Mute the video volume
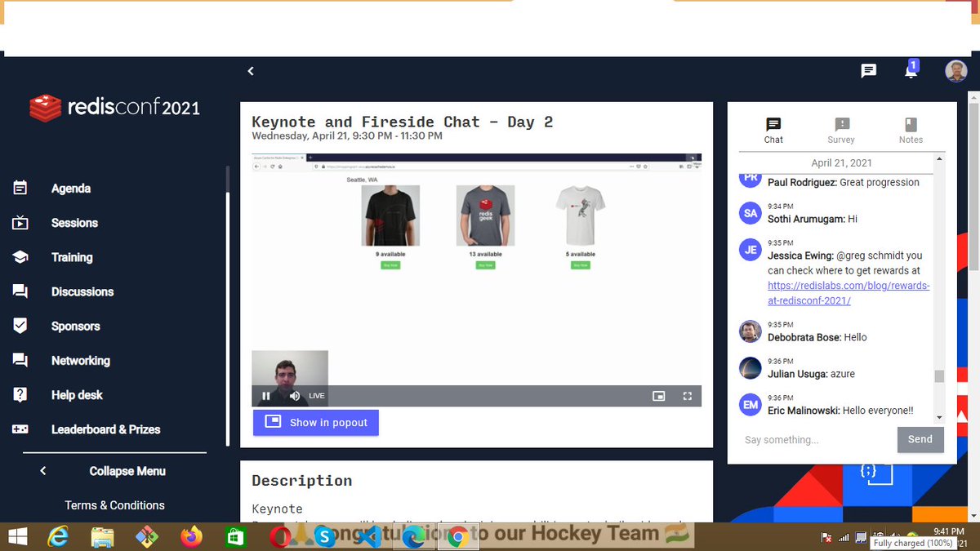Viewport: 980px width, 551px height. click(295, 396)
